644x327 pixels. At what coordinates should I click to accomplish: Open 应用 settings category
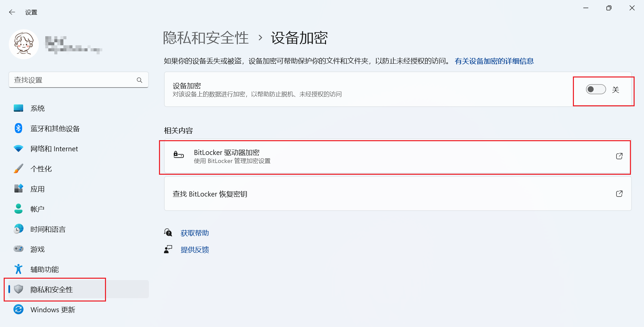[x=38, y=189]
